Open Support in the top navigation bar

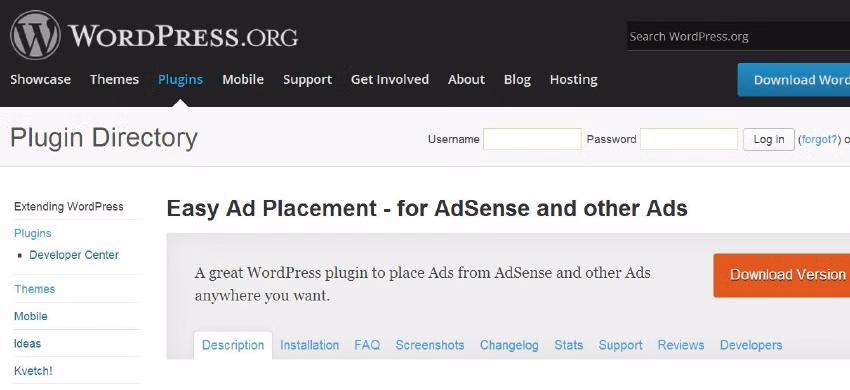pos(307,79)
